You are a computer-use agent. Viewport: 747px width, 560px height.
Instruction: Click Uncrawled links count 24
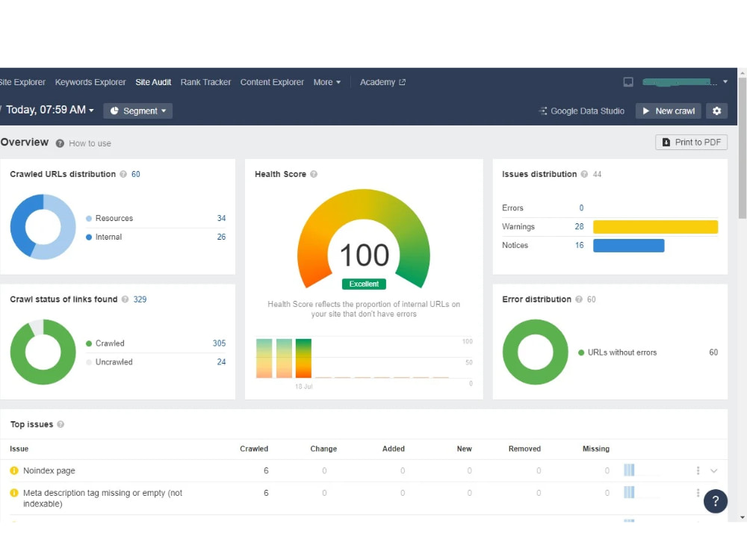pos(221,362)
